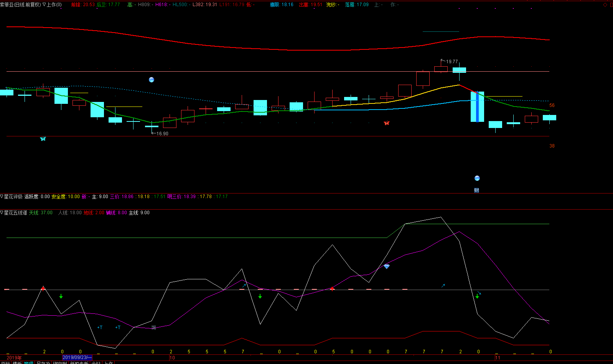
Task: Click the 安全度 10.00 value
Action: click(66, 197)
